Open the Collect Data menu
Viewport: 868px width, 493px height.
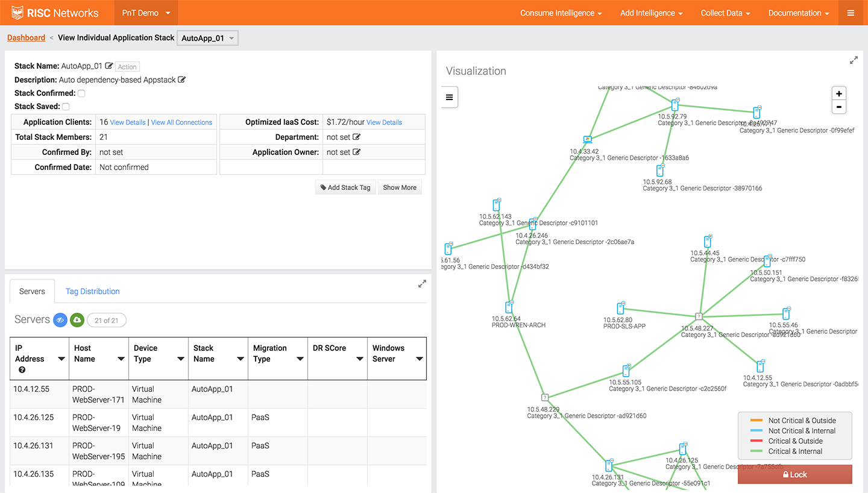click(x=725, y=13)
